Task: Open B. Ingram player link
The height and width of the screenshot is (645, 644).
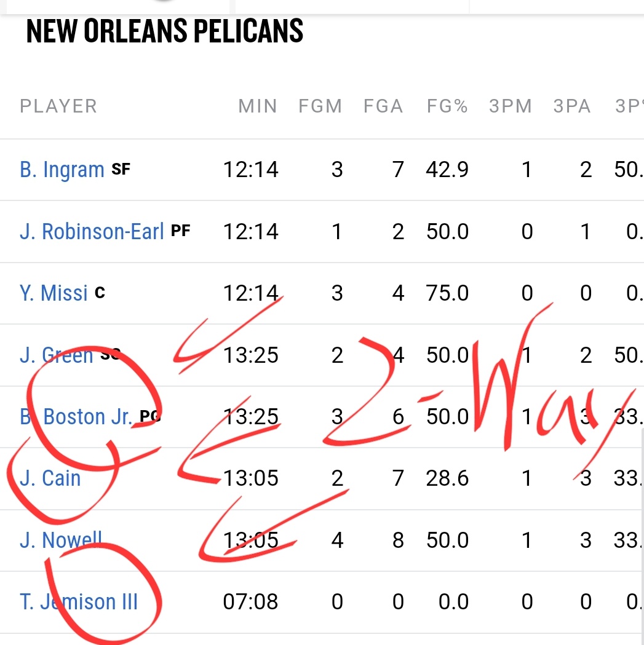Action: [x=62, y=170]
